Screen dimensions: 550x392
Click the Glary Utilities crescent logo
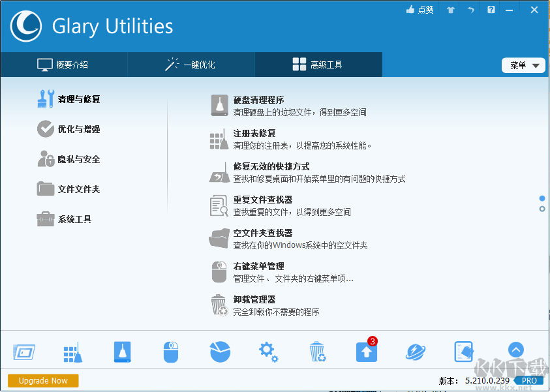26,26
